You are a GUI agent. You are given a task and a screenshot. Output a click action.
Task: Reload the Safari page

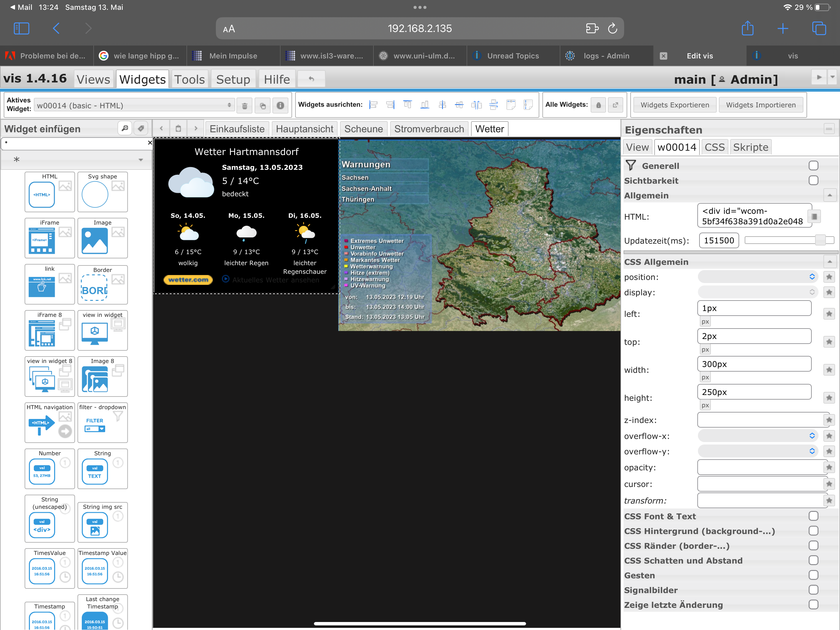coord(612,29)
